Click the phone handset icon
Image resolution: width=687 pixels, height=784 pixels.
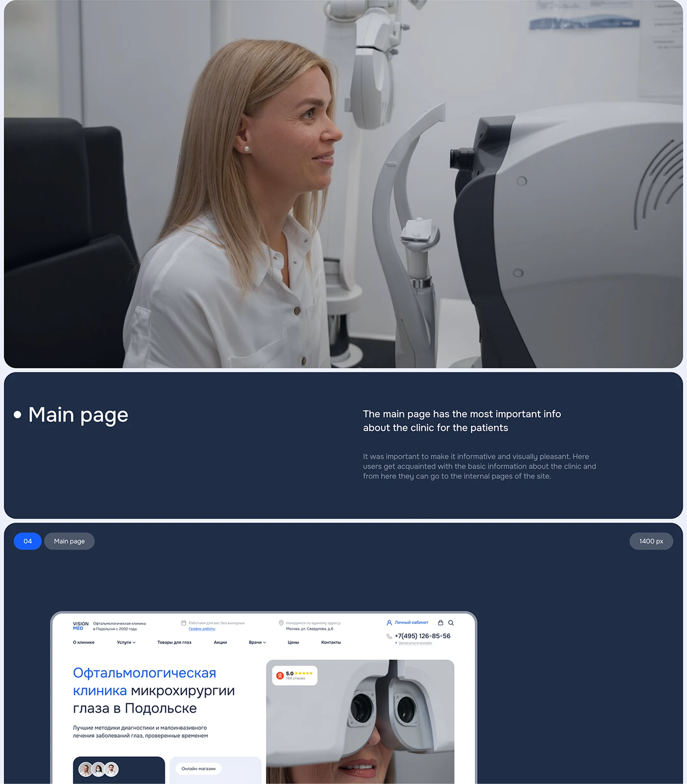click(x=389, y=636)
